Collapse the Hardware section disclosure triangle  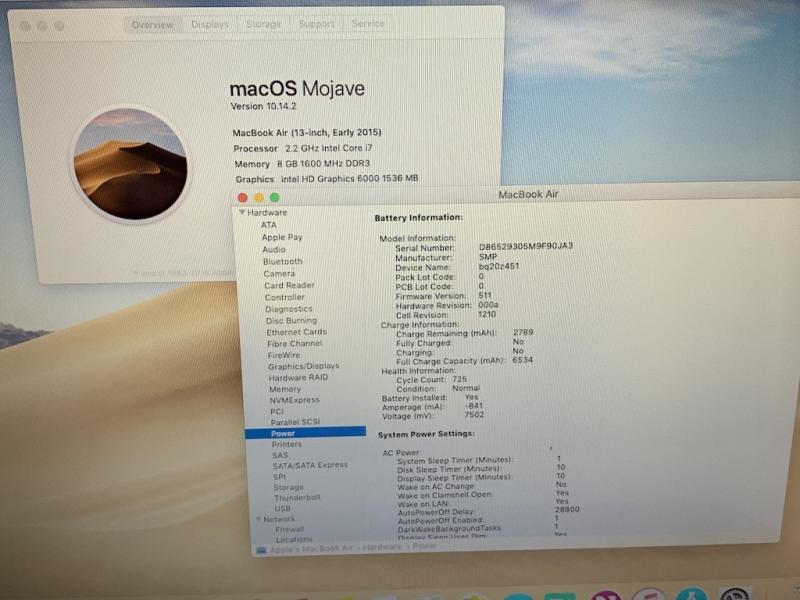point(242,213)
